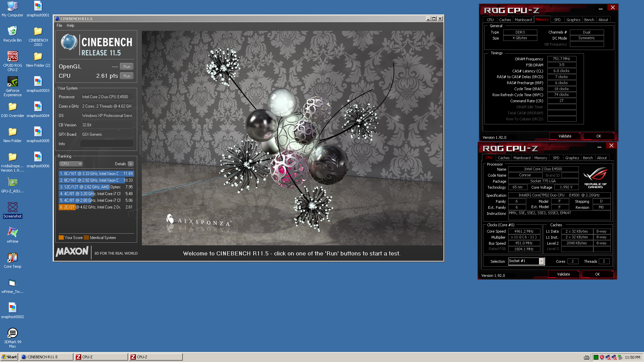Open the CPU ranking dropdown
Screen dimensions: 644x362
(71, 164)
